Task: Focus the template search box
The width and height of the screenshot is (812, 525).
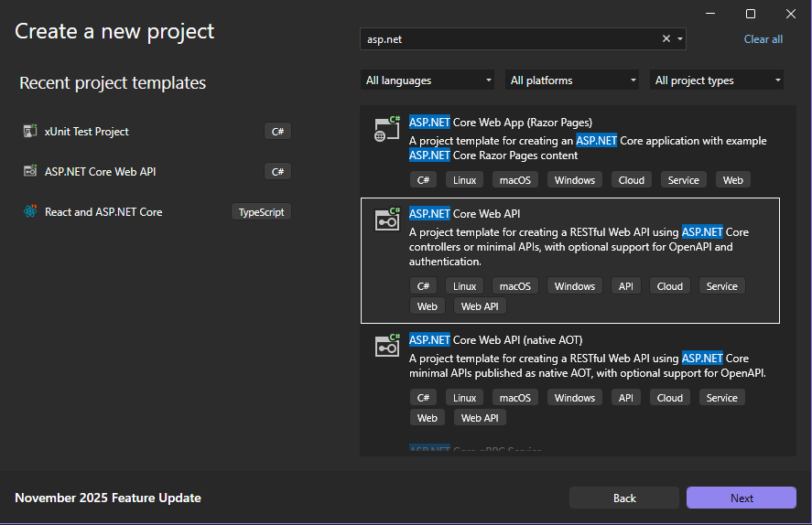Action: point(508,39)
